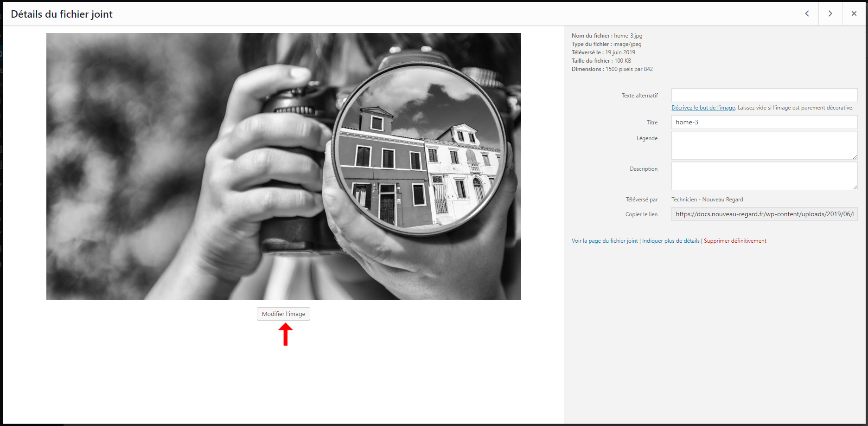The image size is (868, 426).
Task: Go to the previous attachment
Action: pyautogui.click(x=807, y=13)
